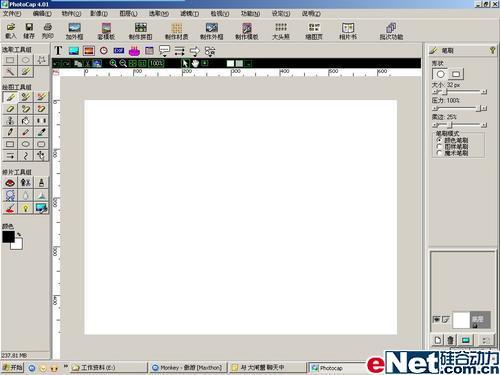Select the draw ellipse shape tool

pos(26,144)
